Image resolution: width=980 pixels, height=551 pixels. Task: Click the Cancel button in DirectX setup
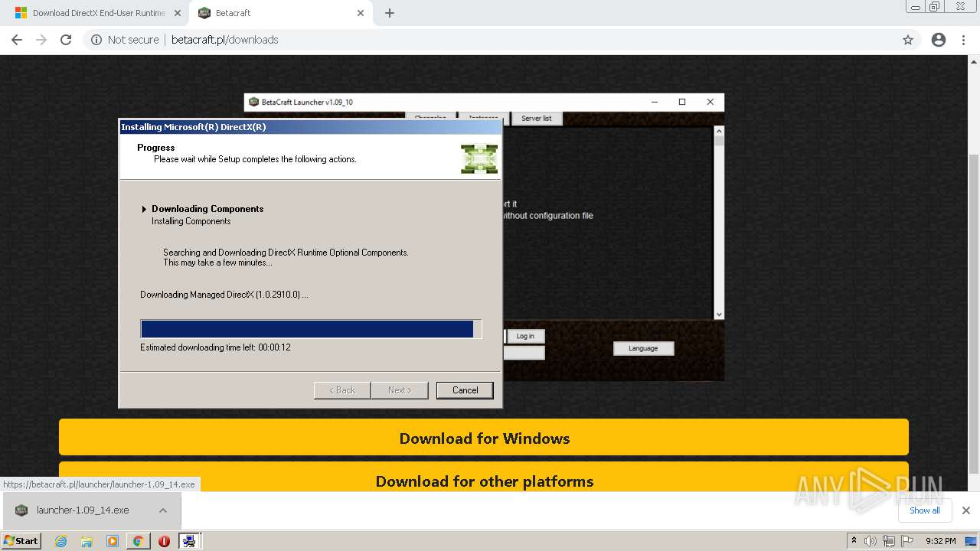465,390
